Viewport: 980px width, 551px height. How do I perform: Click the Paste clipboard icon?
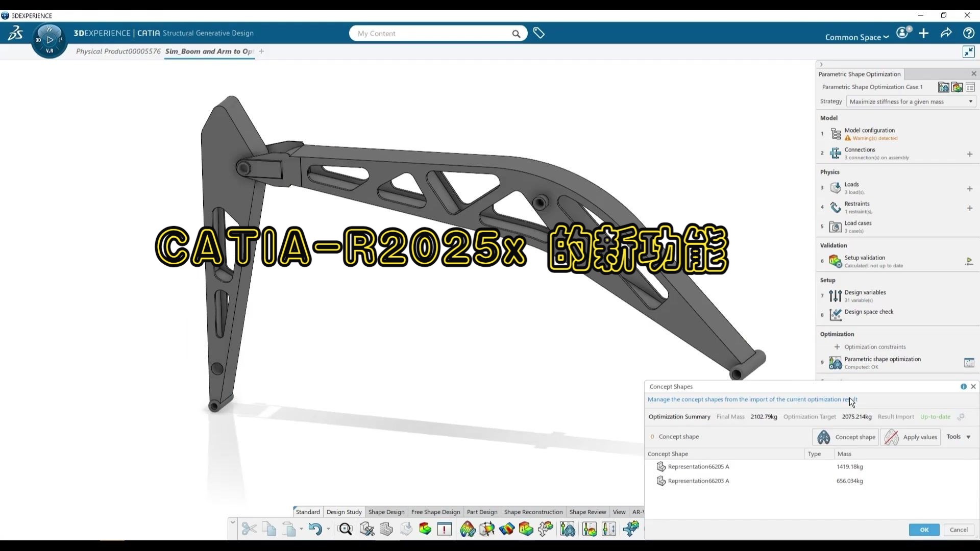(288, 529)
